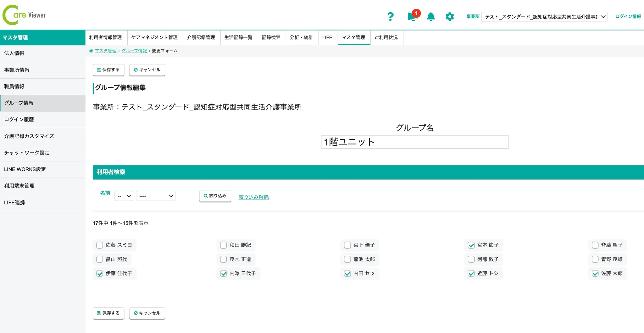Image resolution: width=644 pixels, height=333 pixels.
Task: Open announcements megaphone icon with badge
Action: click(413, 15)
